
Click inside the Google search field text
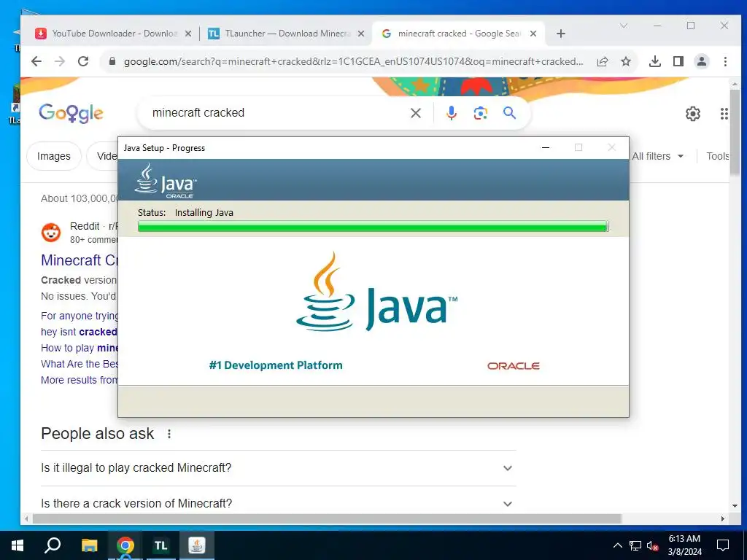coord(198,113)
